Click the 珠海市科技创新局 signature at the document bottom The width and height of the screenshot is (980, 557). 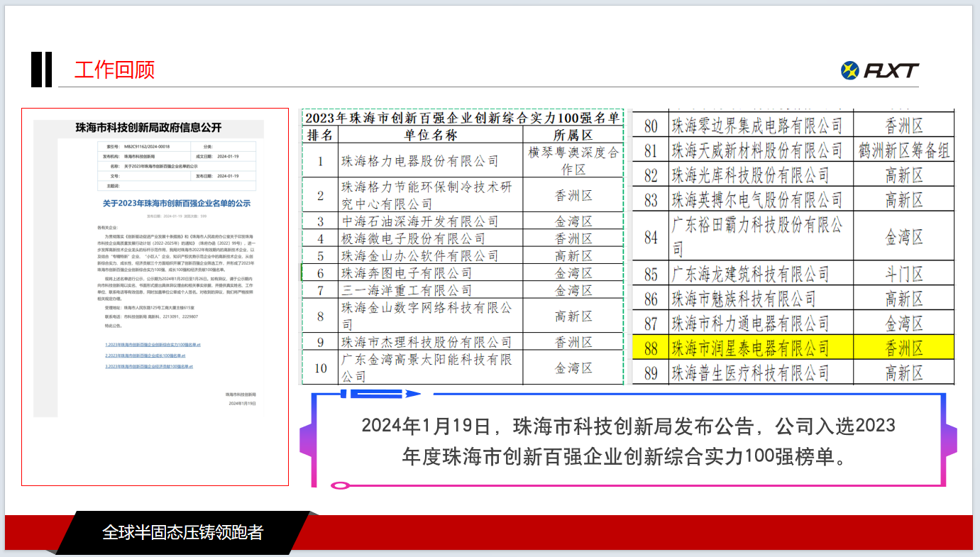241,393
